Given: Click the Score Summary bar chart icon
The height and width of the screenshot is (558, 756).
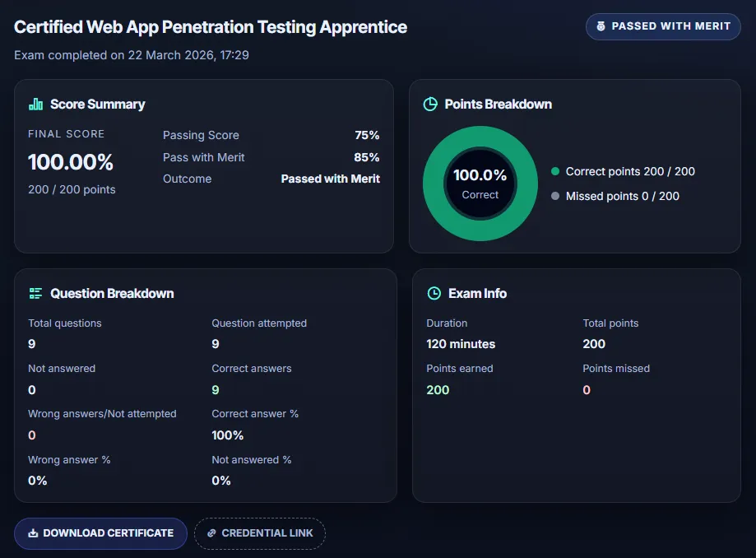Looking at the screenshot, I should [35, 105].
